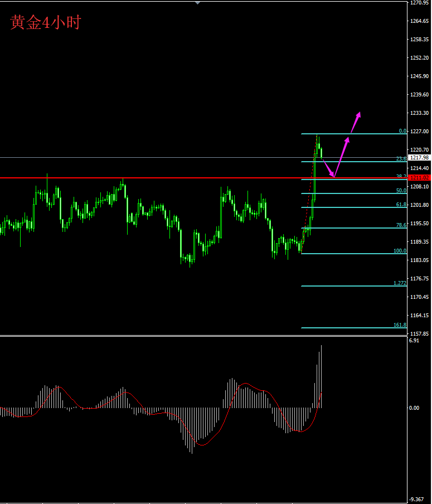
Task: Select the Fibonacci 0.0 level label
Action: (x=402, y=131)
